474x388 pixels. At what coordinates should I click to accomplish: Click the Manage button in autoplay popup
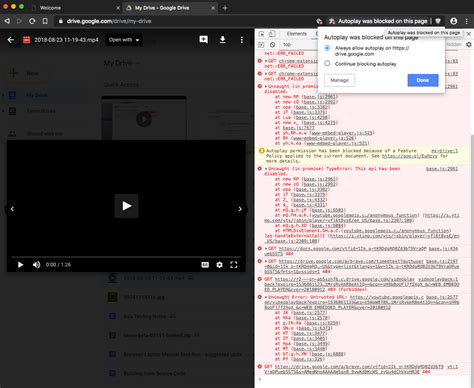(339, 80)
